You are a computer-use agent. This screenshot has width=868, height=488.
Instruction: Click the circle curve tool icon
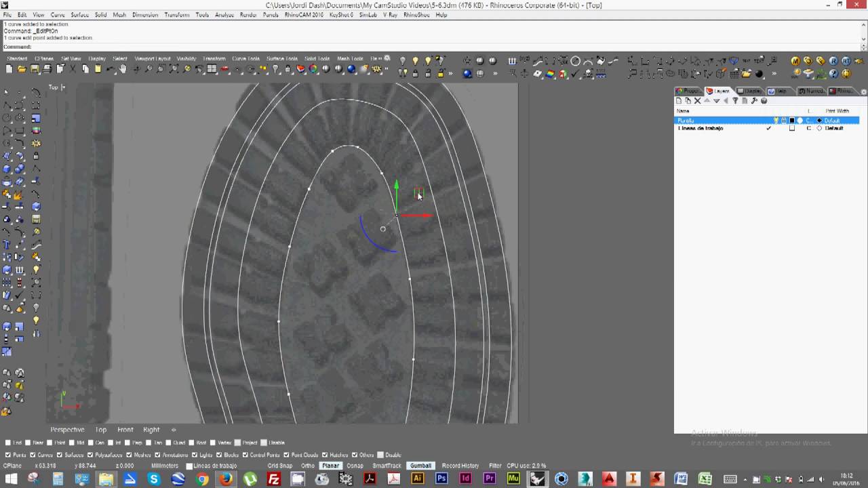point(575,61)
